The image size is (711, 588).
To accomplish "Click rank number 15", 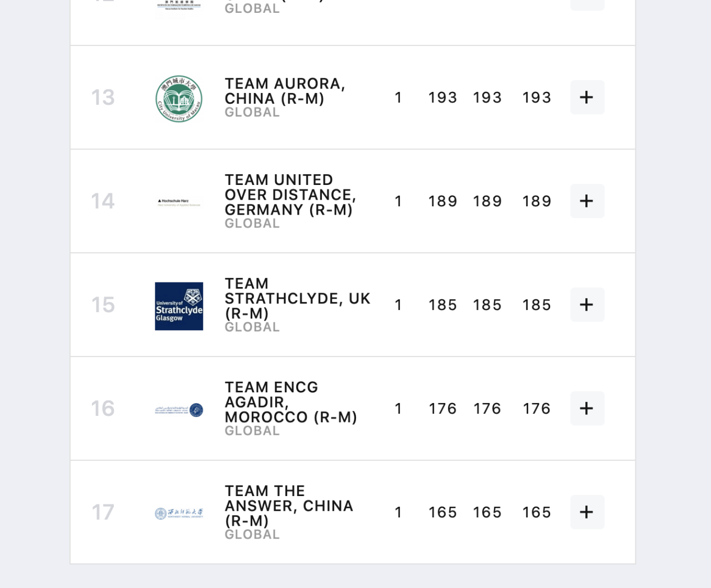I will [103, 305].
